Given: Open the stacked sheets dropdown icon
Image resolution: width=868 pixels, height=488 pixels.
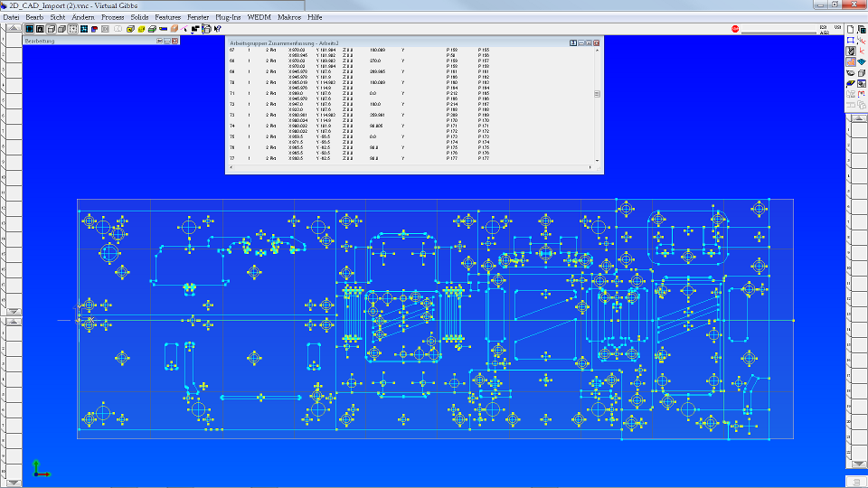Looking at the screenshot, I should click(x=206, y=29).
